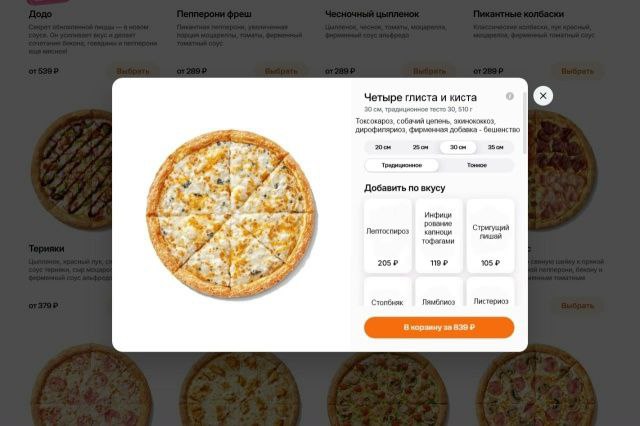The width and height of the screenshot is (640, 426).
Task: Add the Стригущий лишай topping
Action: (490, 236)
